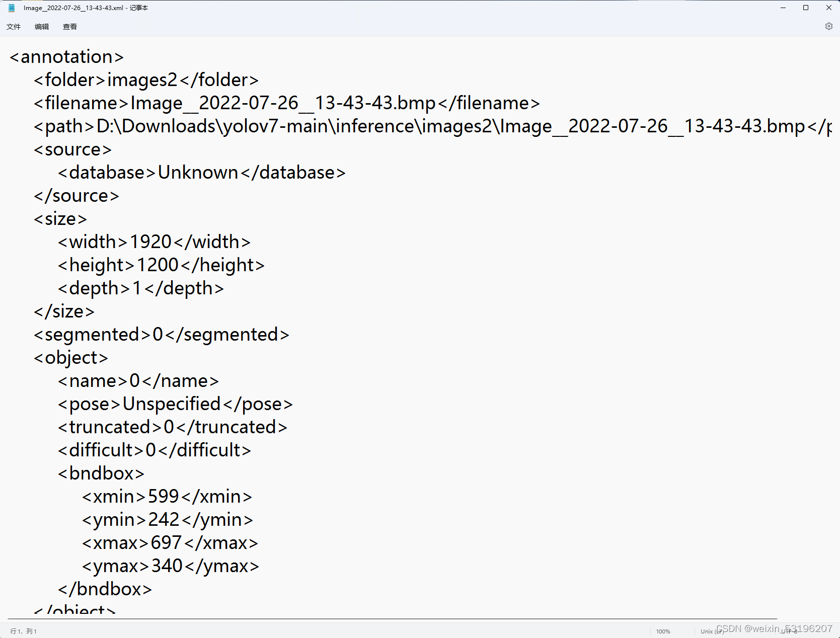
Task: Close the Notepad window
Action: [x=828, y=8]
